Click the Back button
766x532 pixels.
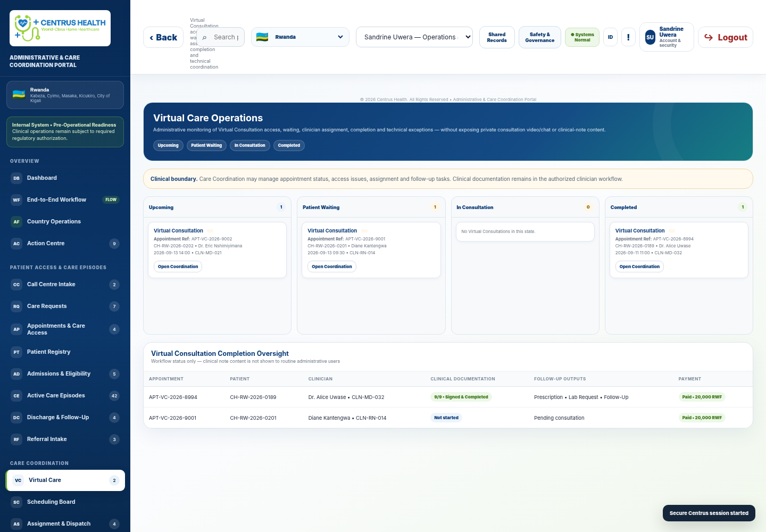click(163, 37)
